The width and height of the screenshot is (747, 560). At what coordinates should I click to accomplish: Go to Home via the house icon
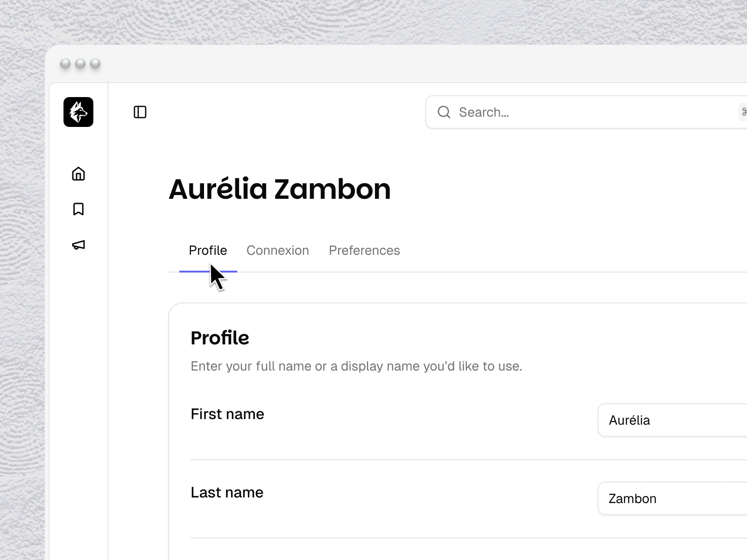tap(78, 174)
